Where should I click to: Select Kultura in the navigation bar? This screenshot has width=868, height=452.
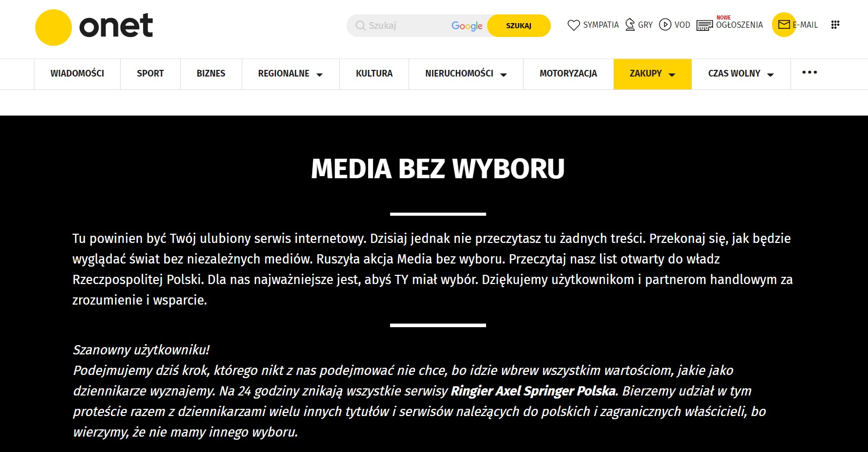374,73
